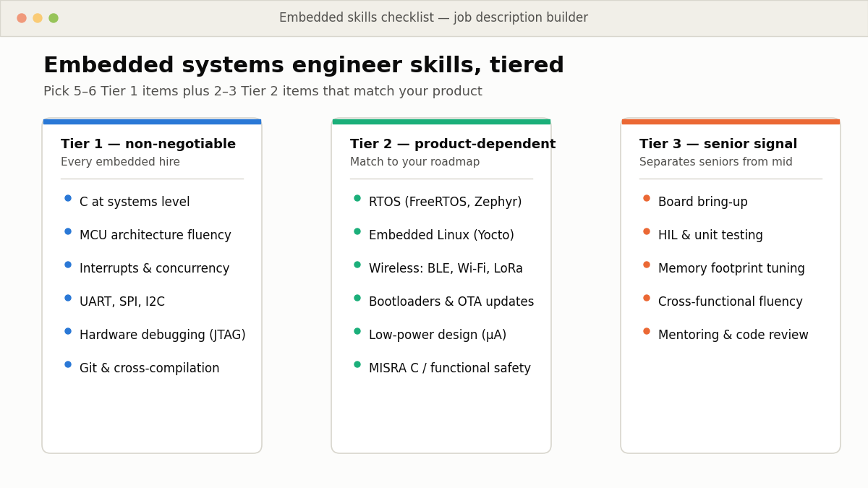Click green bullet beside 'RTOS (FreeRTOS, Zephyr)'
Image resolution: width=868 pixels, height=488 pixels.
(357, 198)
